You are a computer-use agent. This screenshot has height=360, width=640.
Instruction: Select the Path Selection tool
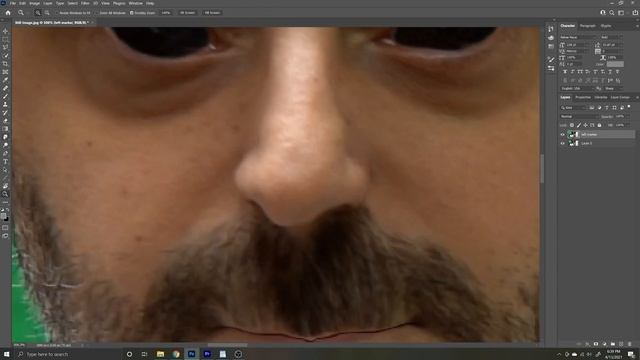coord(5,170)
